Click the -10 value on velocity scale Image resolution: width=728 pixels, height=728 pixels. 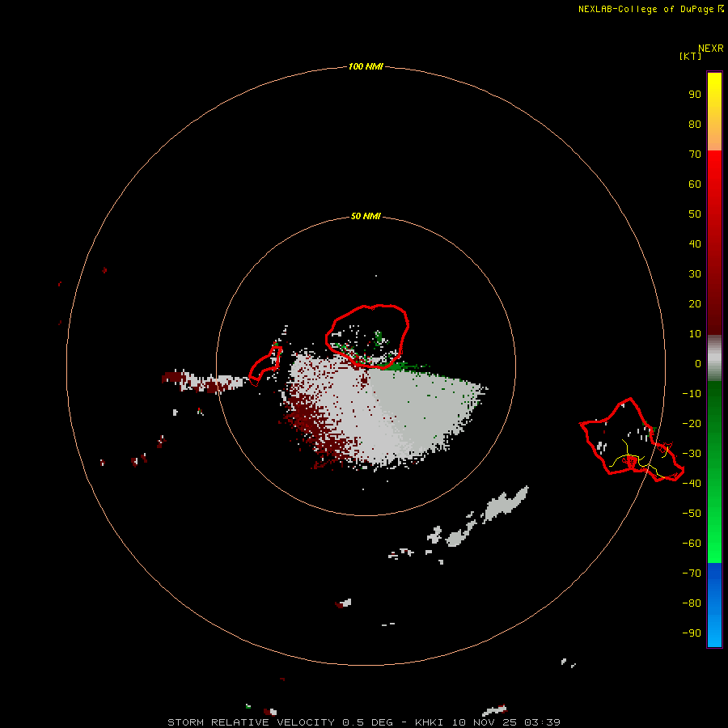click(x=692, y=394)
